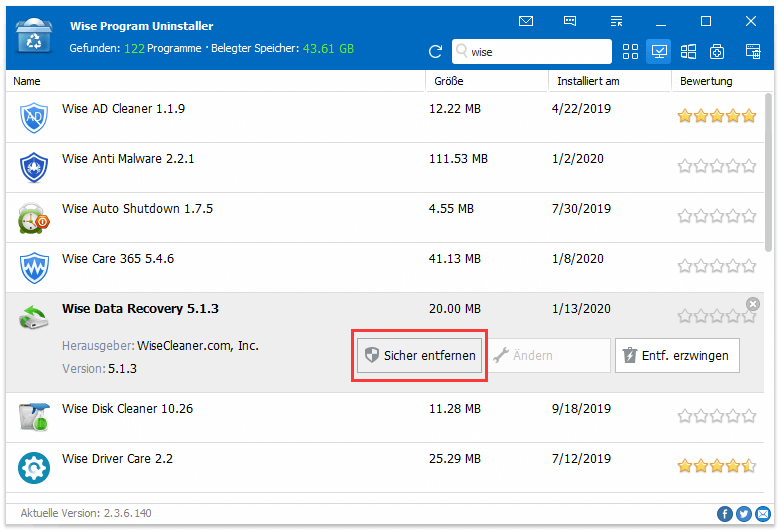This screenshot has height=530, width=780.
Task: Select the Windows apps tiles icon
Action: (688, 51)
